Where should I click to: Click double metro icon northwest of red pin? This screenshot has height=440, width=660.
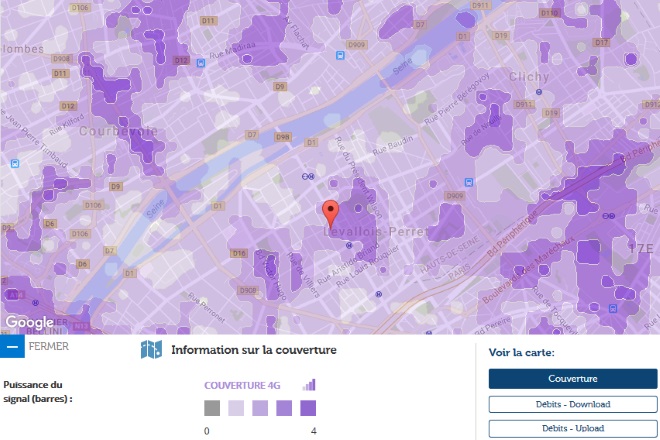[x=308, y=176]
